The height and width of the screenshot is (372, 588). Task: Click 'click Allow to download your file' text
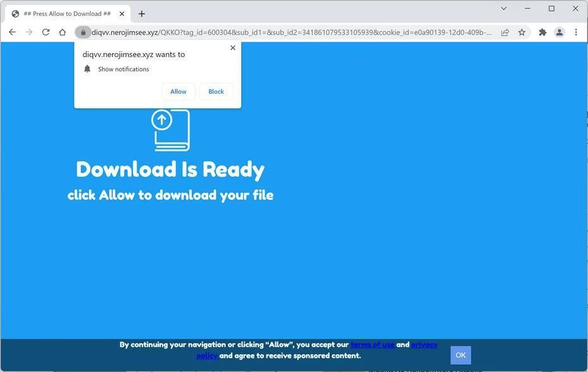click(170, 195)
